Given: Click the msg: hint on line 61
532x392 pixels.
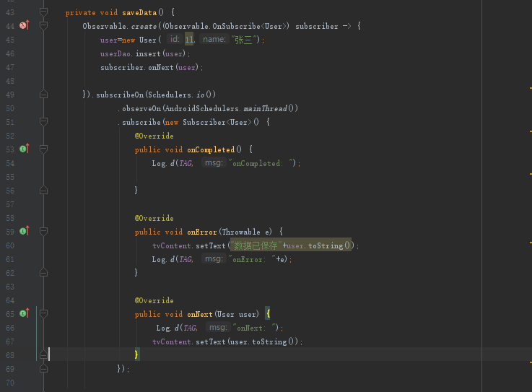Looking at the screenshot, I should pyautogui.click(x=214, y=258).
